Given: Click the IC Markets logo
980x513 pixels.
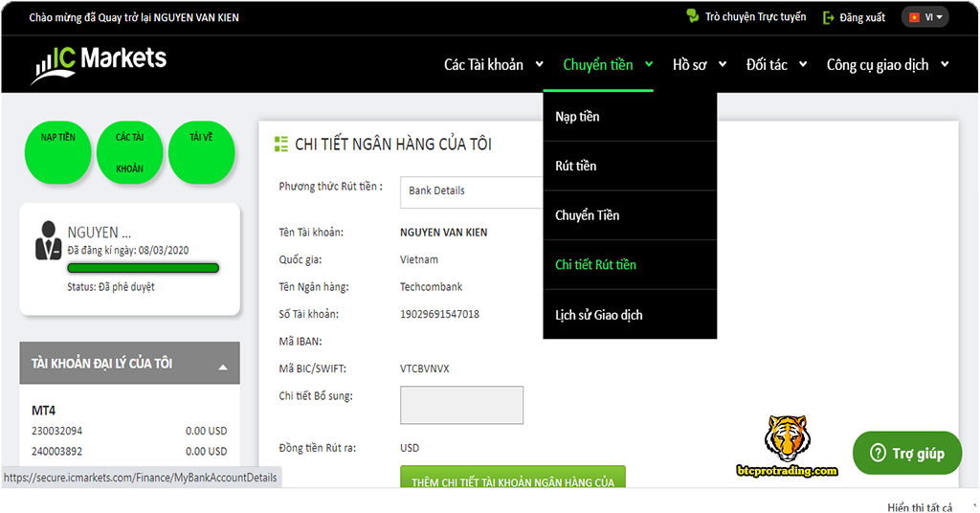Looking at the screenshot, I should pos(99,64).
